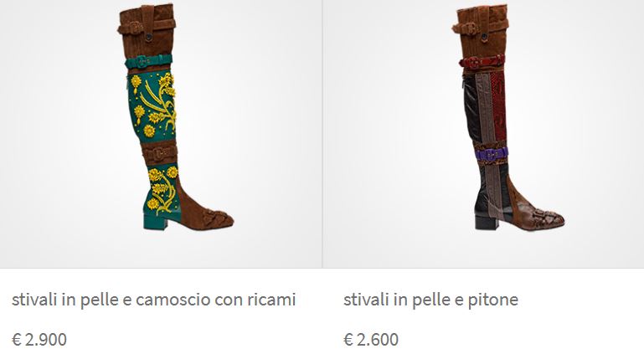Screen dimensions: 644x354
Task: Click top brown cuff buckle of python boot
Action: 468,28
